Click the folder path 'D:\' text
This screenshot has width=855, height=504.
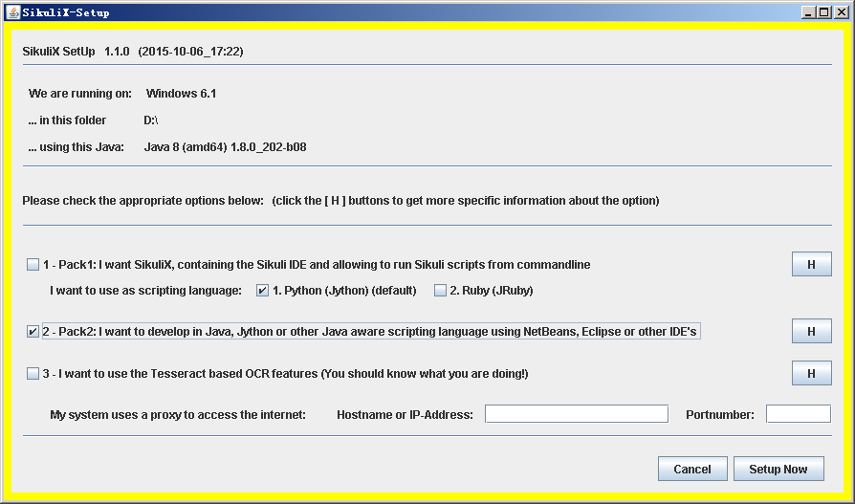pyautogui.click(x=151, y=120)
